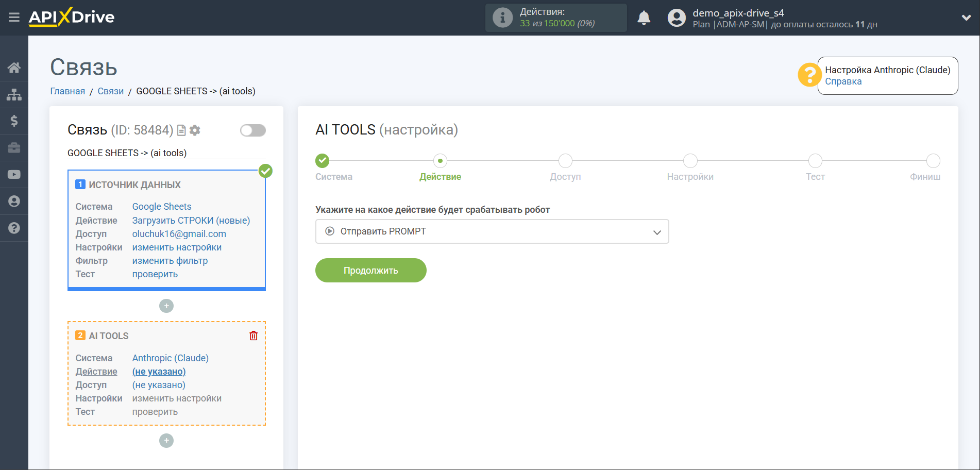Click the YouTube video icon in the sidebar

pyautogui.click(x=14, y=175)
